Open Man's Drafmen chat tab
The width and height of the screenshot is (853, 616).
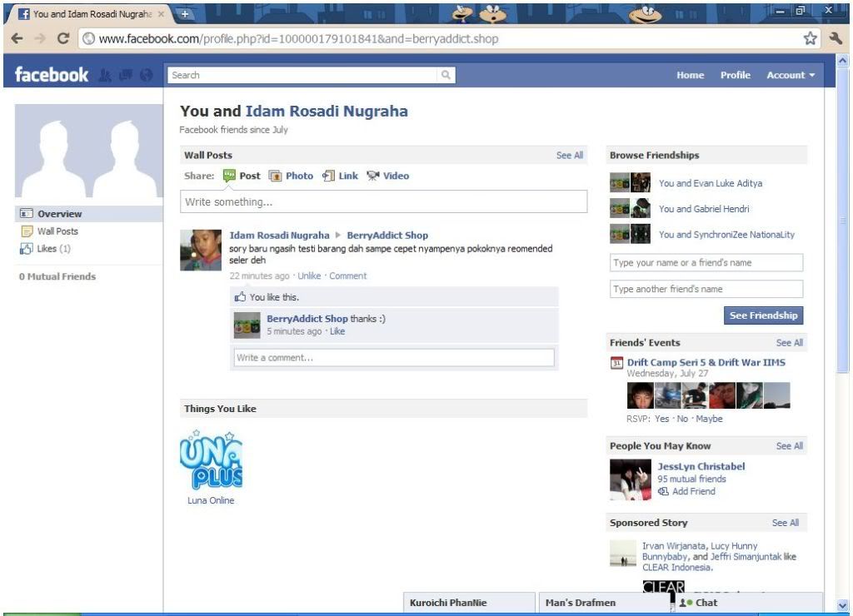click(x=603, y=603)
